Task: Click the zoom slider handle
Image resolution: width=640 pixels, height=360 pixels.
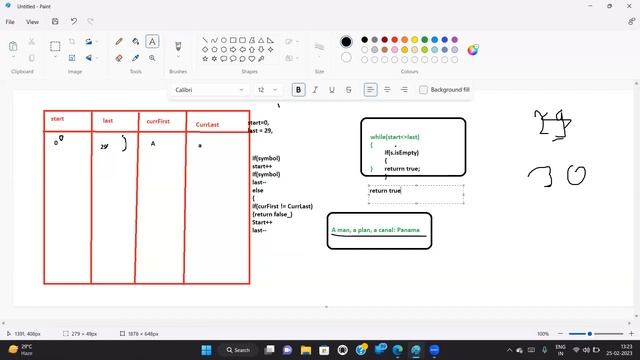Action: (590, 334)
